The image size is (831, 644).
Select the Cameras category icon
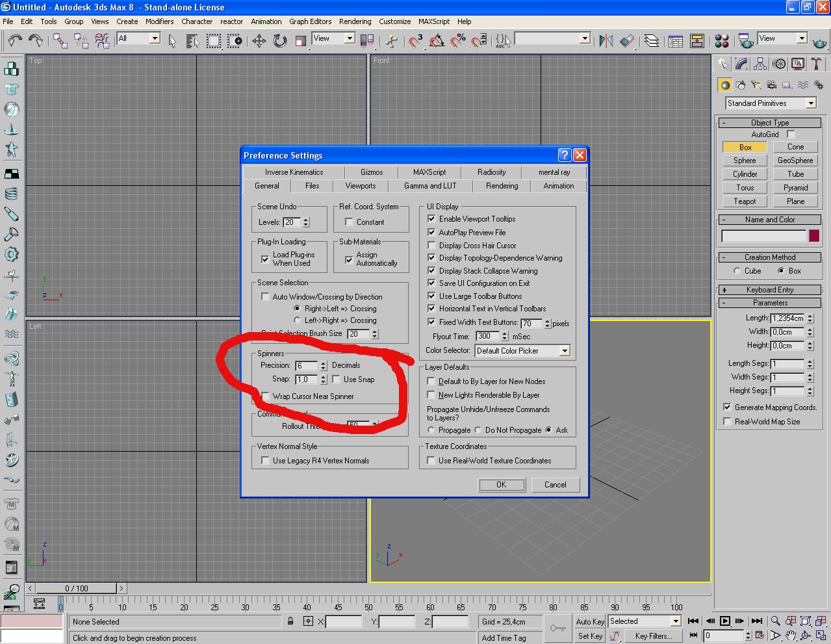pos(771,85)
